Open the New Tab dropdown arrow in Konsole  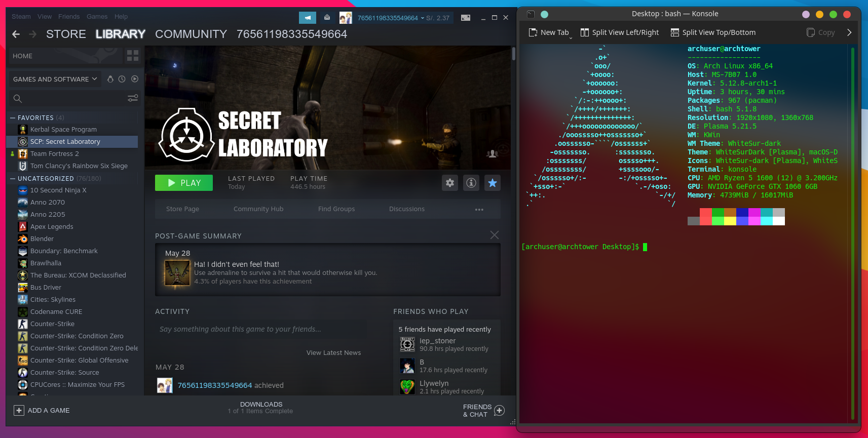coord(571,37)
